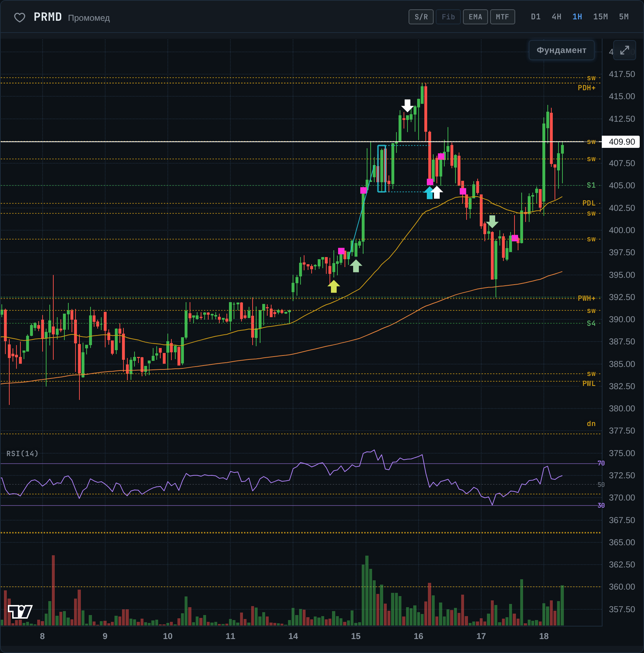Click date 16 on the time axis

pyautogui.click(x=418, y=636)
